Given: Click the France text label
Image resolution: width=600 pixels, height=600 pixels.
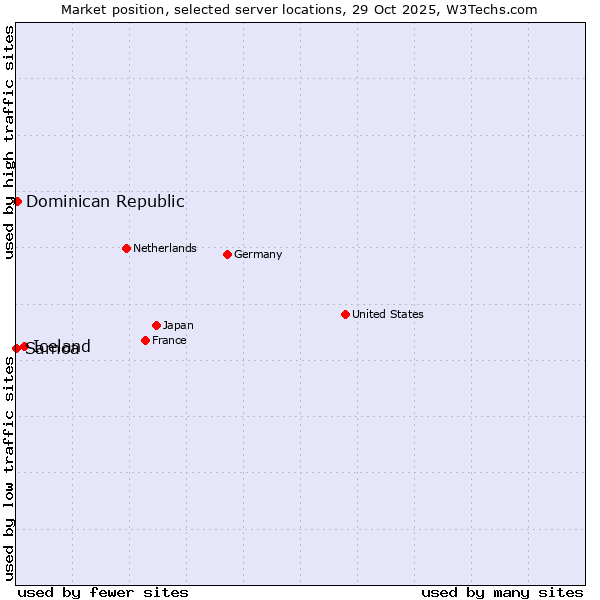Looking at the screenshot, I should [x=169, y=340].
